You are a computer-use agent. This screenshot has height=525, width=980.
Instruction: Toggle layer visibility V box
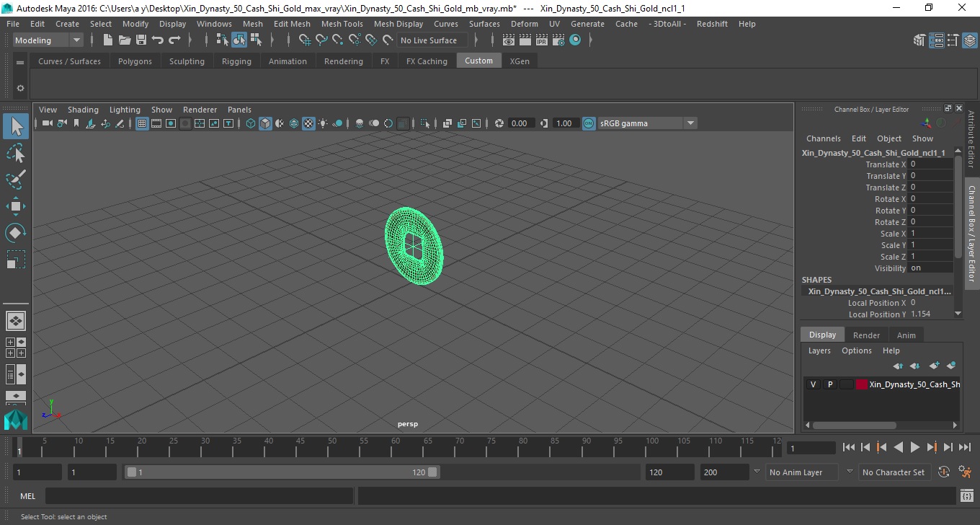pyautogui.click(x=813, y=384)
